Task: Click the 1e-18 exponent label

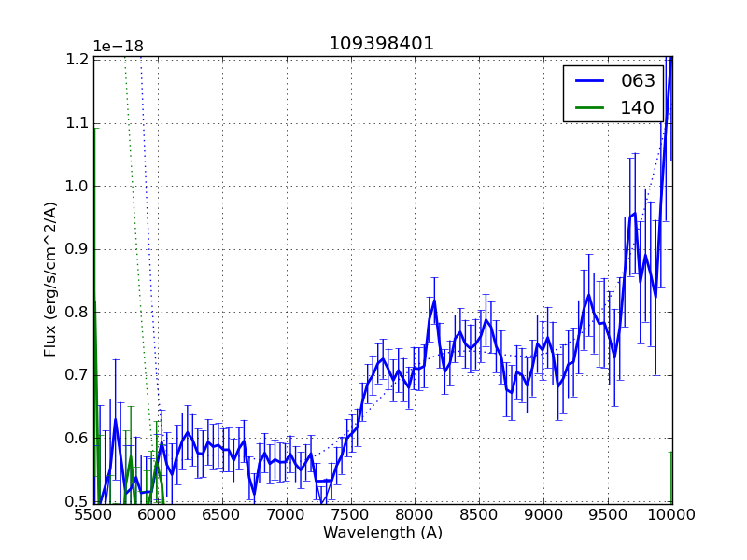Action: [x=118, y=47]
